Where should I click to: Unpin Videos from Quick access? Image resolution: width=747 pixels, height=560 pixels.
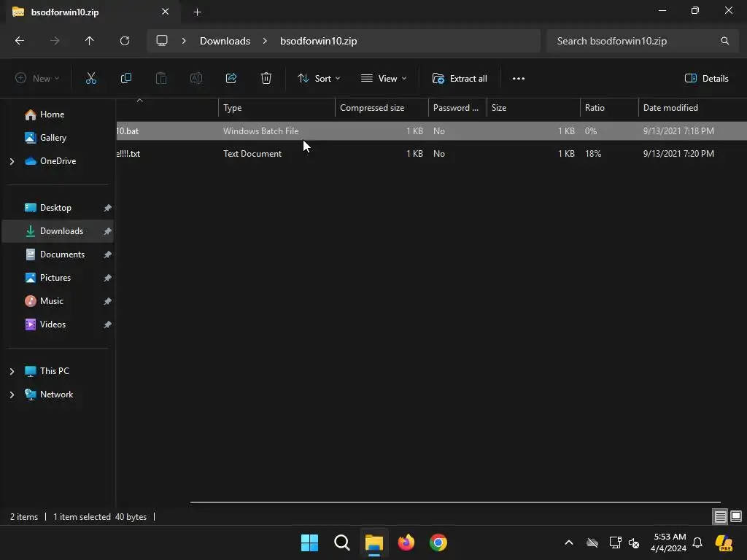tap(108, 324)
